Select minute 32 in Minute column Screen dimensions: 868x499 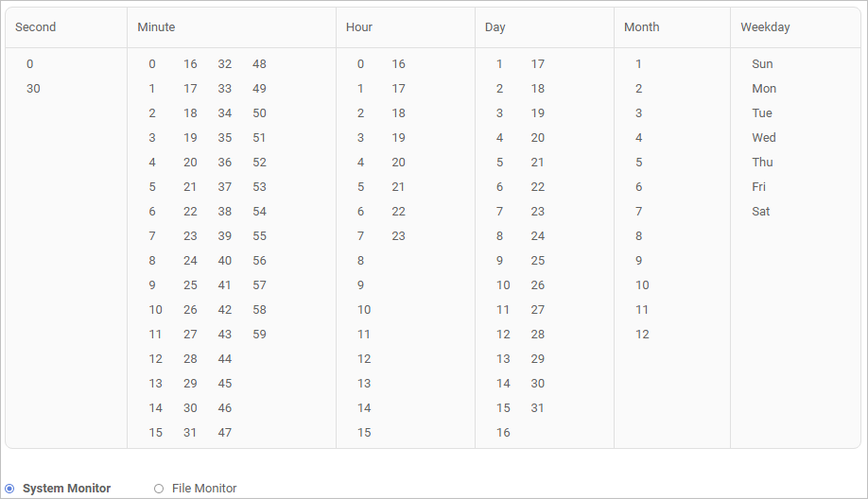(225, 64)
